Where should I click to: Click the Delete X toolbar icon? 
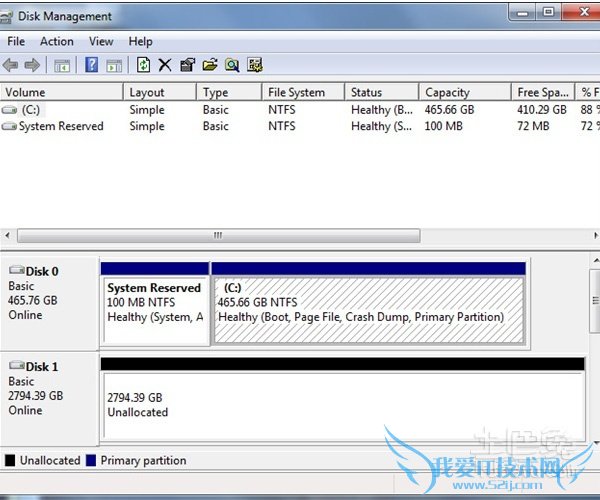(165, 65)
